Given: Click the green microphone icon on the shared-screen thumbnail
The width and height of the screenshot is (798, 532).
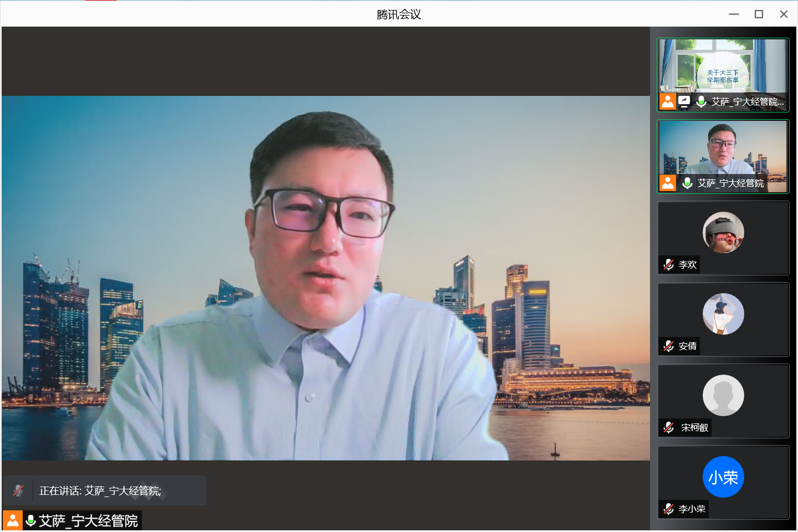Looking at the screenshot, I should pyautogui.click(x=701, y=101).
